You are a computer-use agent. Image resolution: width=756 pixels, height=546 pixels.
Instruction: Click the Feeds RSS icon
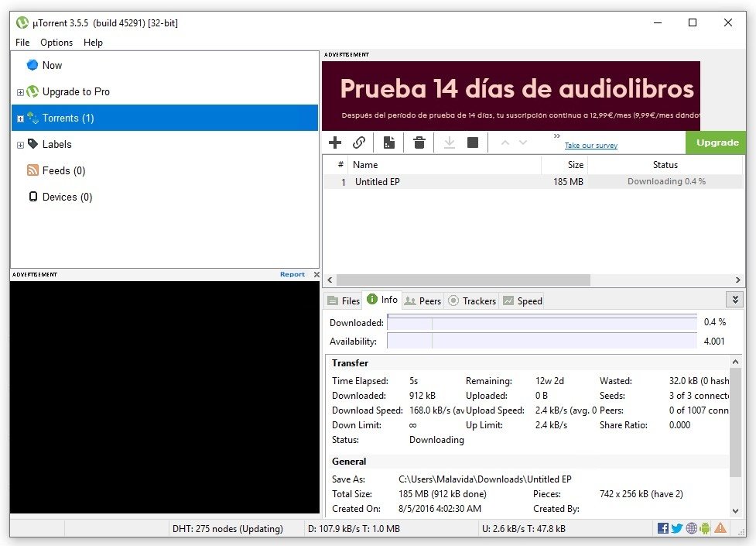32,170
